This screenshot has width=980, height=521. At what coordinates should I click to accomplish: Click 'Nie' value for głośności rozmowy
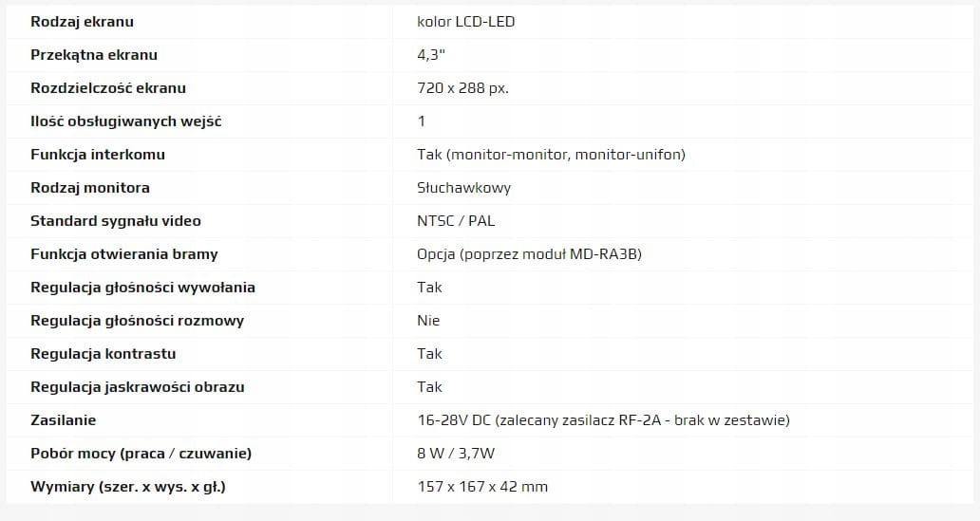coord(428,320)
